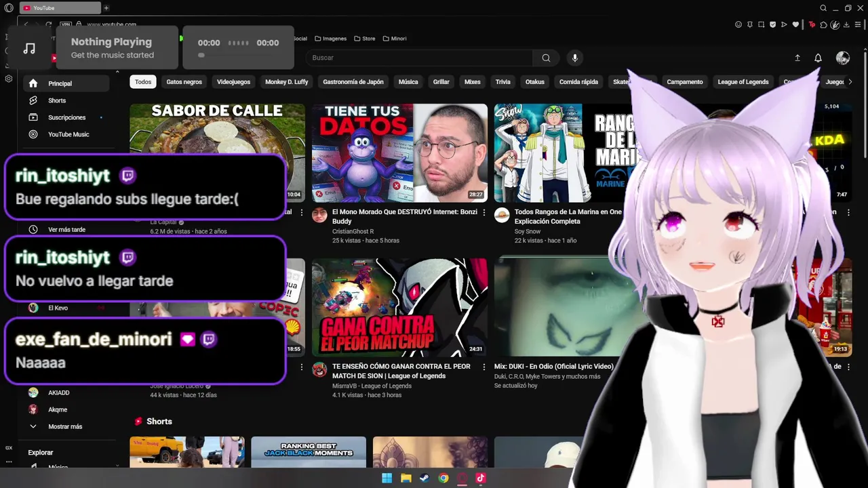This screenshot has width=868, height=488.
Task: Click the YouTube upload arrow icon
Action: [797, 58]
